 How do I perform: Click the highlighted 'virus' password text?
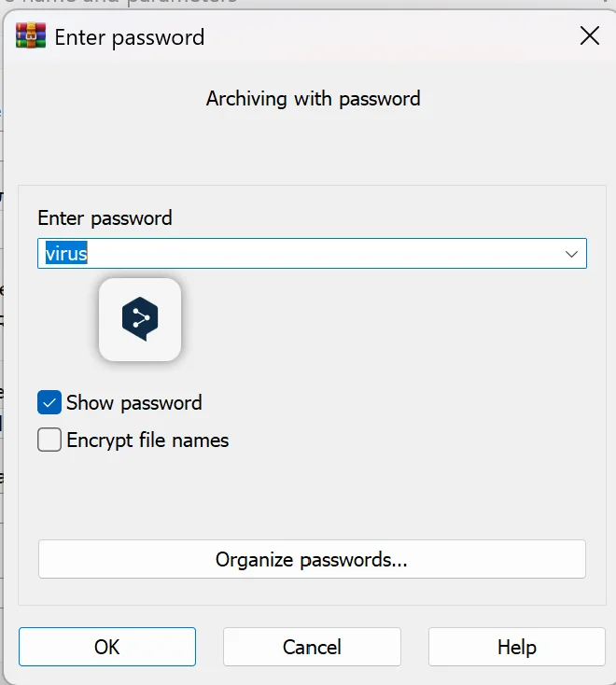point(66,254)
